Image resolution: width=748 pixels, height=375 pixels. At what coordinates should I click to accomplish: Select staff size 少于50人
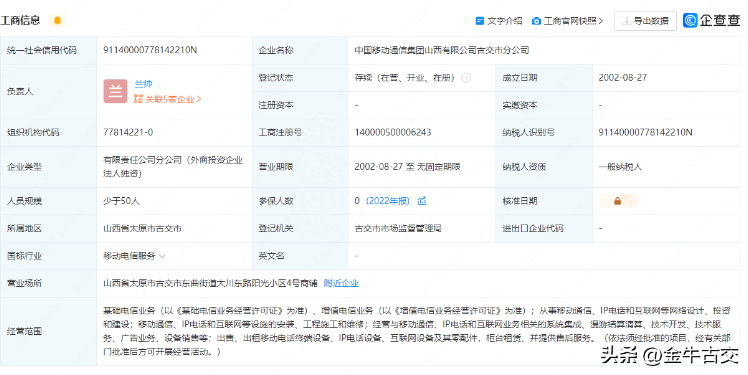121,201
